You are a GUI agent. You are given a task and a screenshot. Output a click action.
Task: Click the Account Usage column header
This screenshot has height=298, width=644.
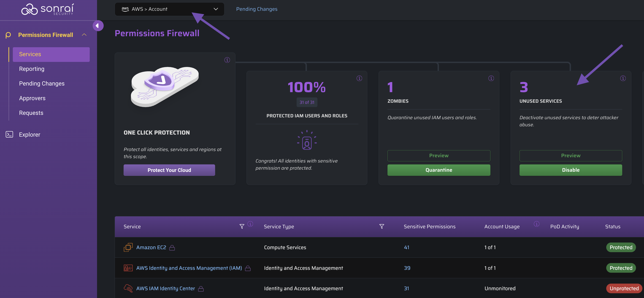[x=502, y=227]
